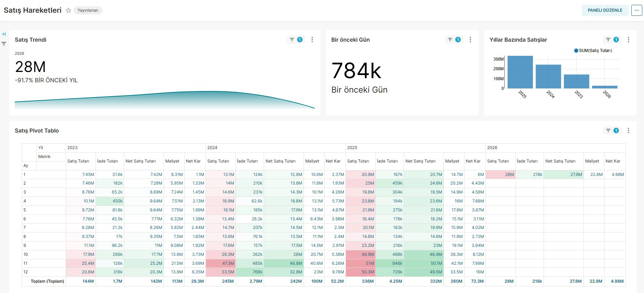Viewport: 644px width, 293px height.
Task: Click the Yayınlanan status label
Action: 88,10
